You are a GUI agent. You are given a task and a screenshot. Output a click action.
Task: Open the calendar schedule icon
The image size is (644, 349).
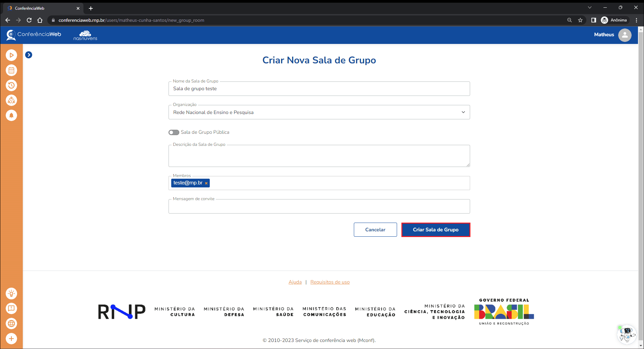point(11,70)
